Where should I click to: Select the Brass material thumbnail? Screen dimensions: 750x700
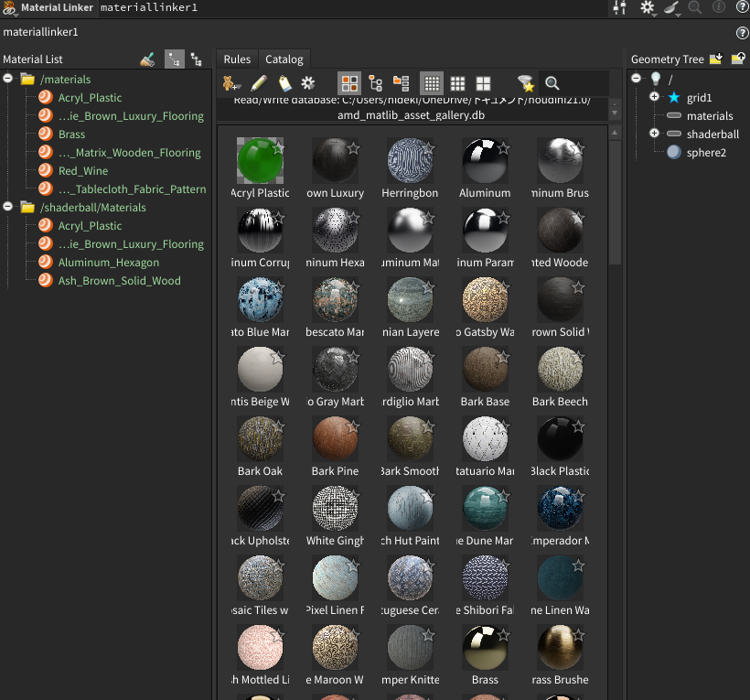coord(485,647)
